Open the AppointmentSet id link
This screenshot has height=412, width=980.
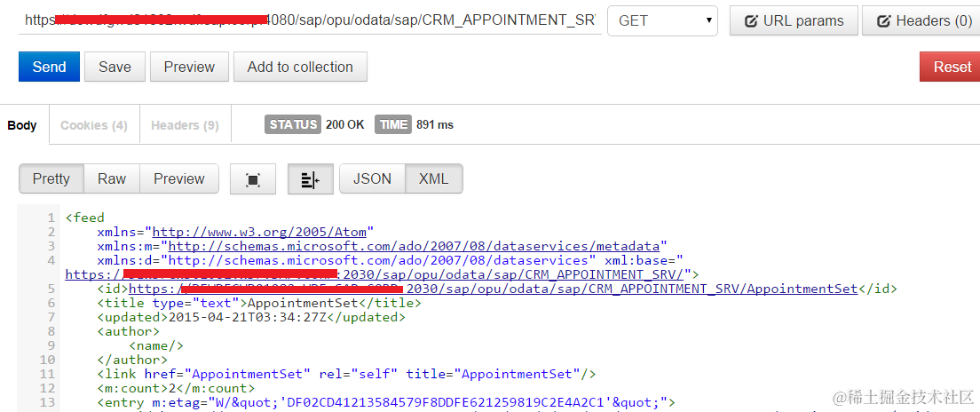click(494, 289)
